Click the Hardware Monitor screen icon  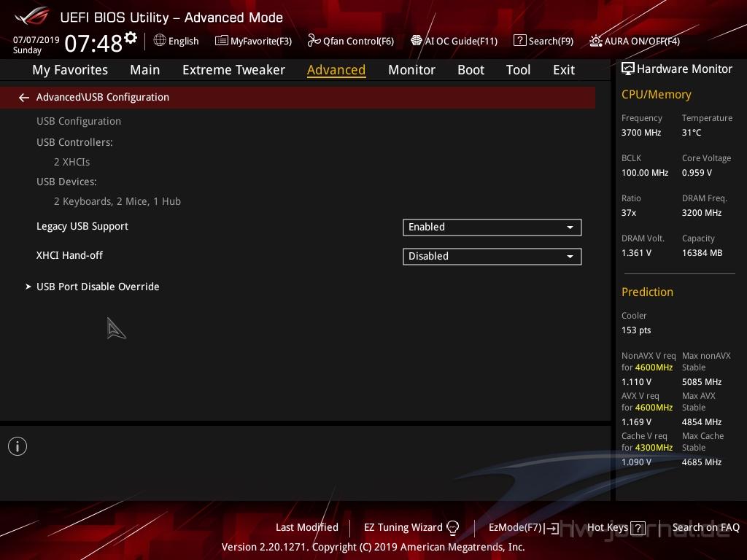point(628,69)
